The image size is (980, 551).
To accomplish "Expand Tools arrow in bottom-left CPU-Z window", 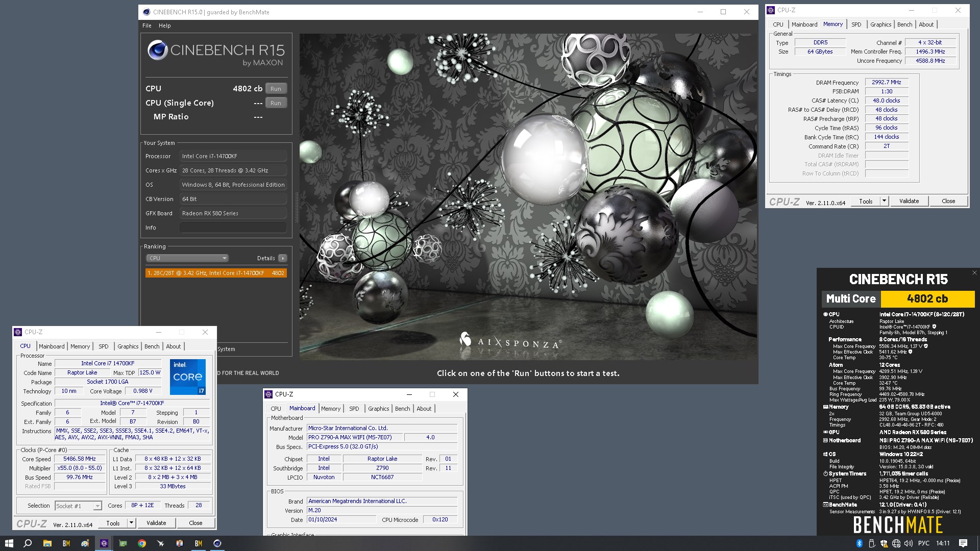I will point(131,523).
